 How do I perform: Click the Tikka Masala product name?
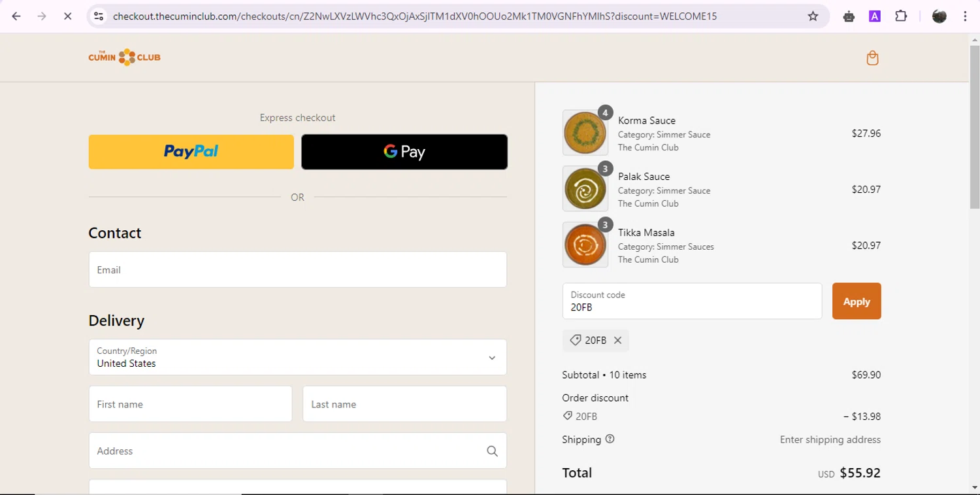[x=647, y=233]
